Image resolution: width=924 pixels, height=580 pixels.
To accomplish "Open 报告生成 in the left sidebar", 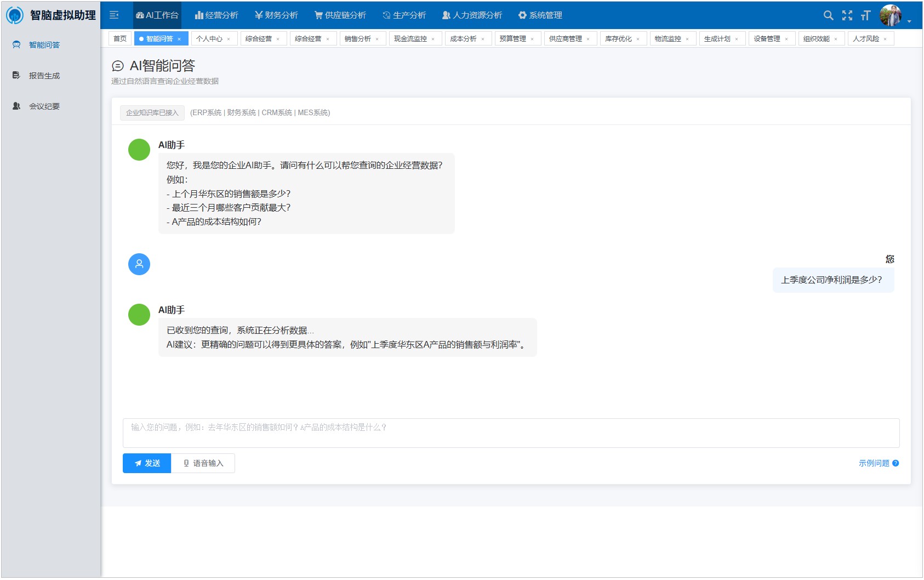I will pyautogui.click(x=44, y=76).
